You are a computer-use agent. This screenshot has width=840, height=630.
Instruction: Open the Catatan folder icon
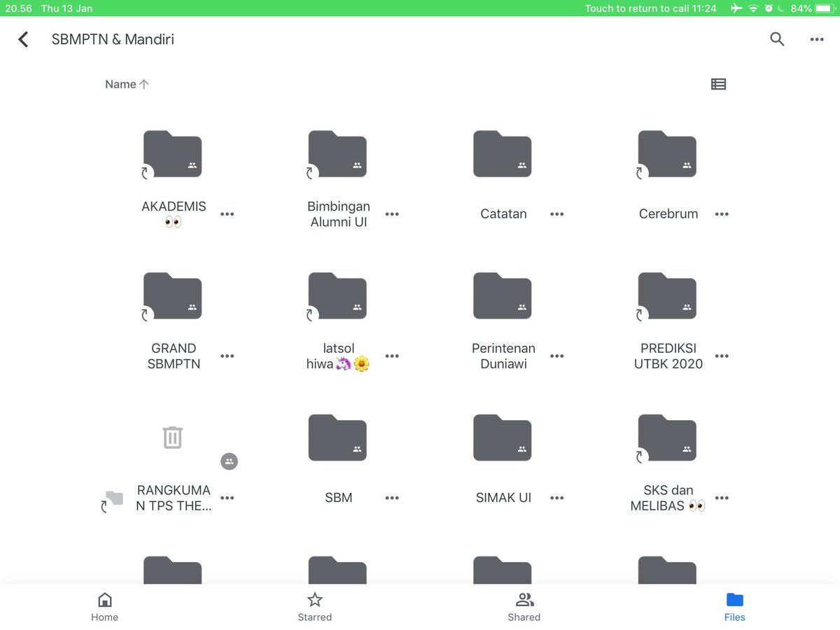coord(503,154)
